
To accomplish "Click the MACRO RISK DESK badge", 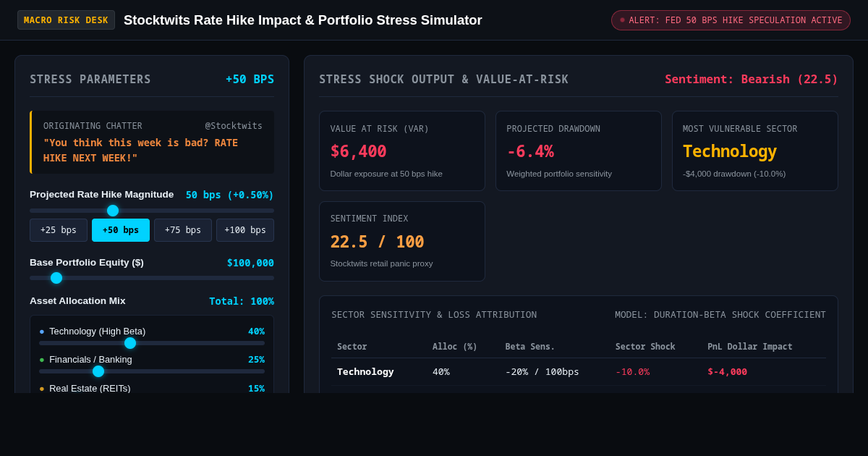I will (x=66, y=20).
